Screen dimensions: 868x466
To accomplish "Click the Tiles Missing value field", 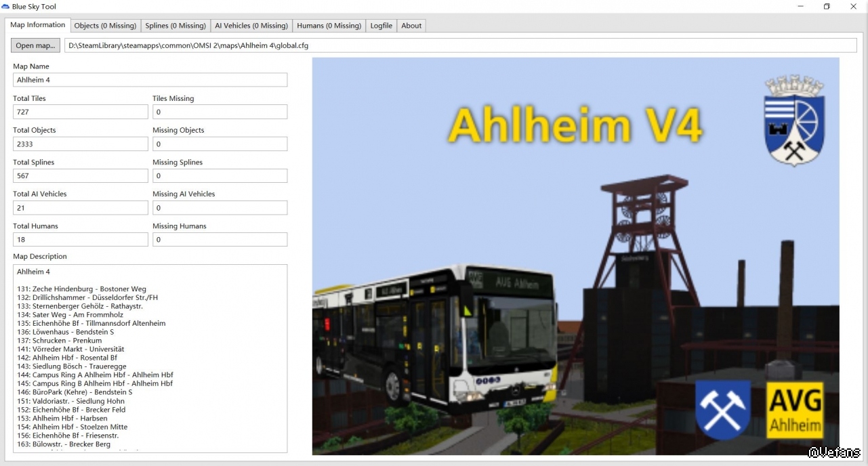I will pyautogui.click(x=220, y=112).
